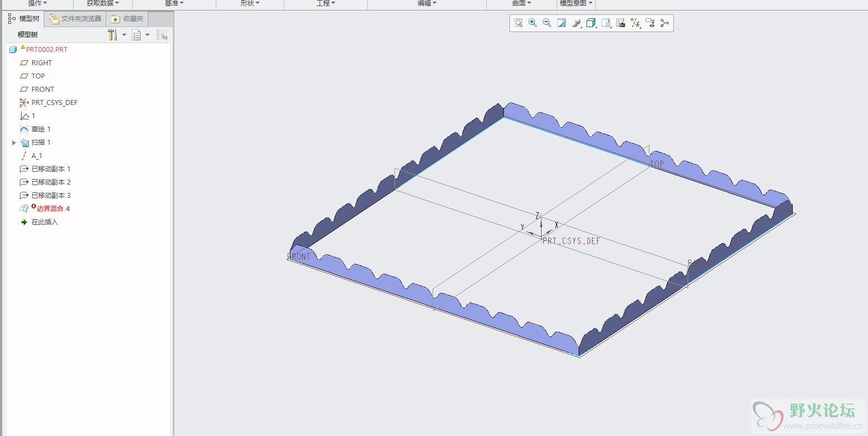Open datum display filters icon
This screenshot has width=868, height=436.
click(636, 23)
